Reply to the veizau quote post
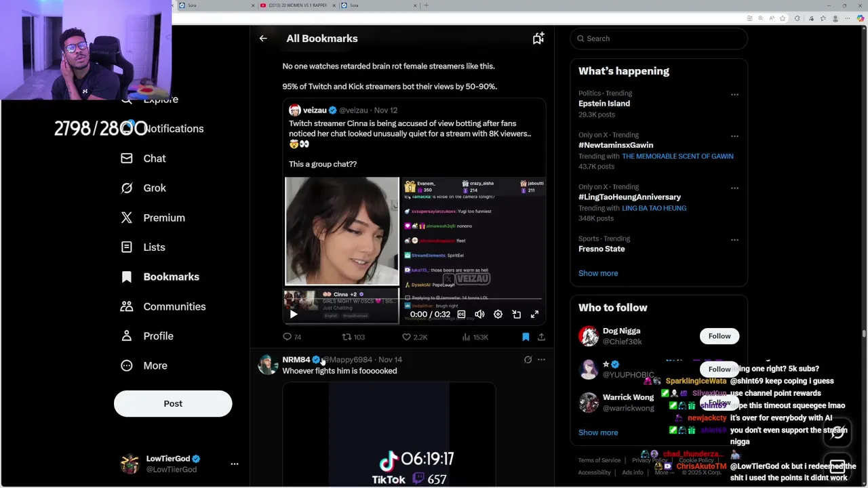 tap(292, 337)
